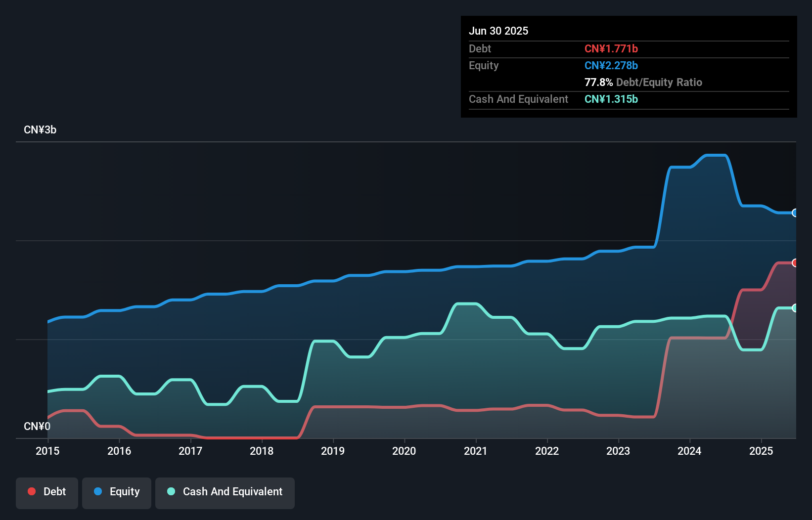Click the teal Cash And Equivalent legend dot
Screen dimensions: 812x520
(x=171, y=491)
